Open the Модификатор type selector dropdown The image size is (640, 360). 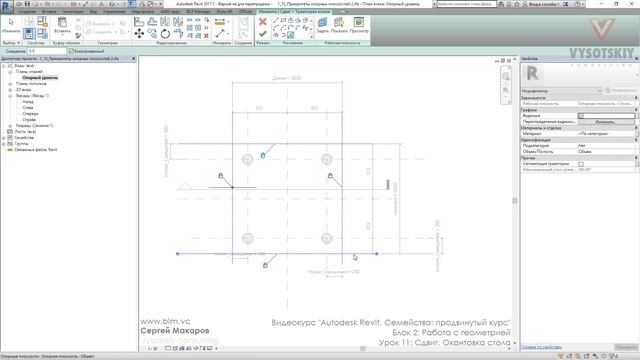tap(562, 91)
